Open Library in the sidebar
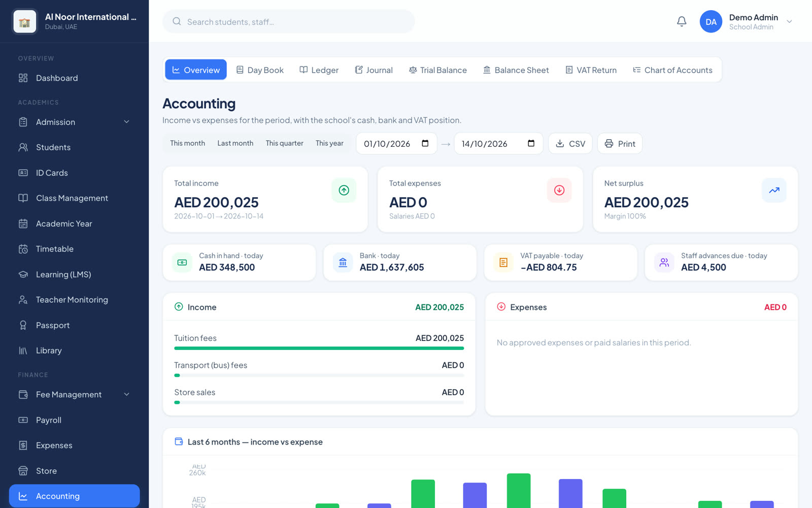 (74, 351)
